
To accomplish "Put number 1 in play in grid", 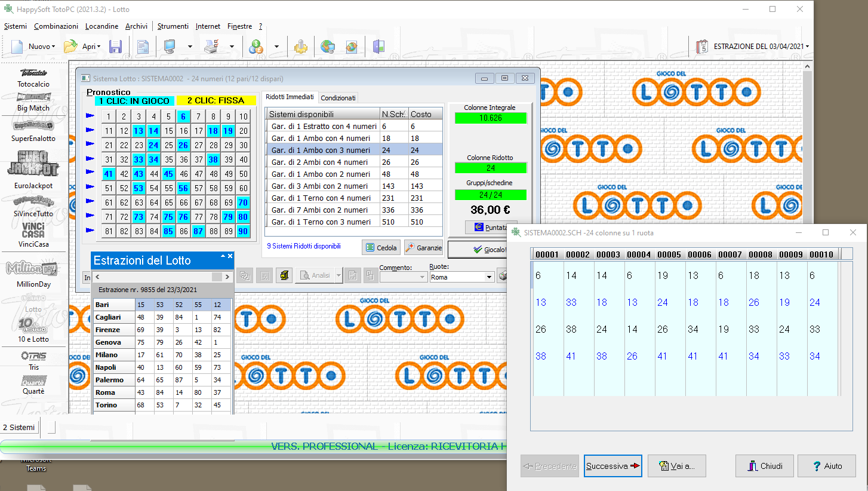I will [109, 116].
